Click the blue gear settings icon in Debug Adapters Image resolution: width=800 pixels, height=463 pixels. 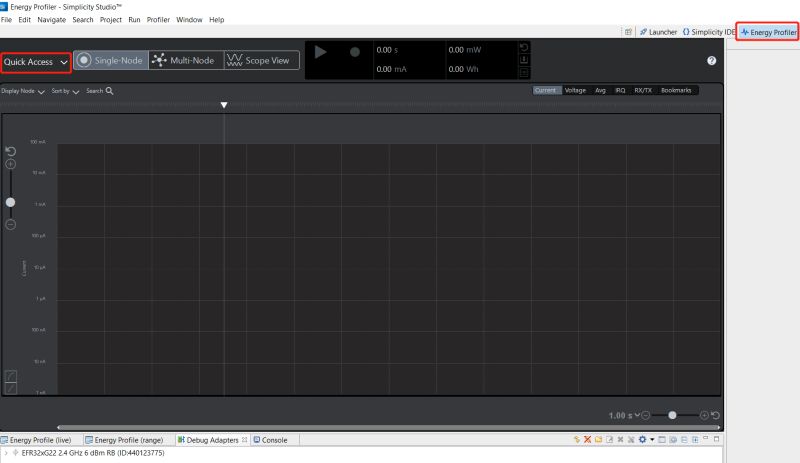click(642, 440)
